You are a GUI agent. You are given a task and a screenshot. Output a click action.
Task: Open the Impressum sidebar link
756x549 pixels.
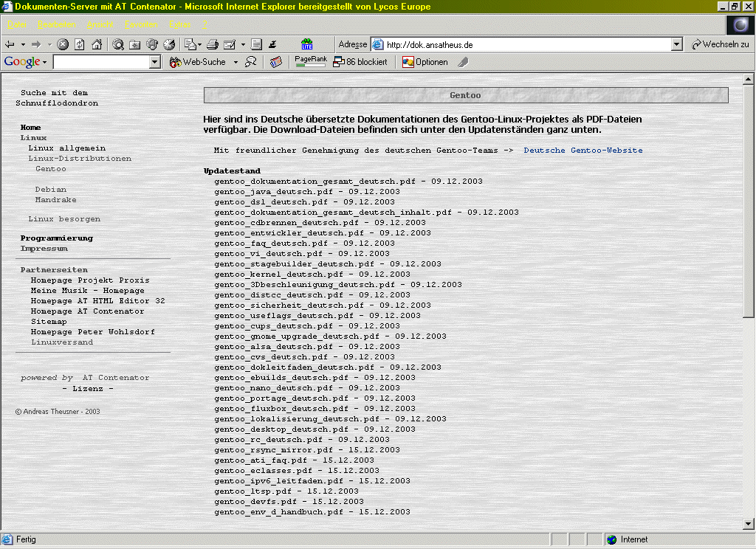[x=44, y=248]
